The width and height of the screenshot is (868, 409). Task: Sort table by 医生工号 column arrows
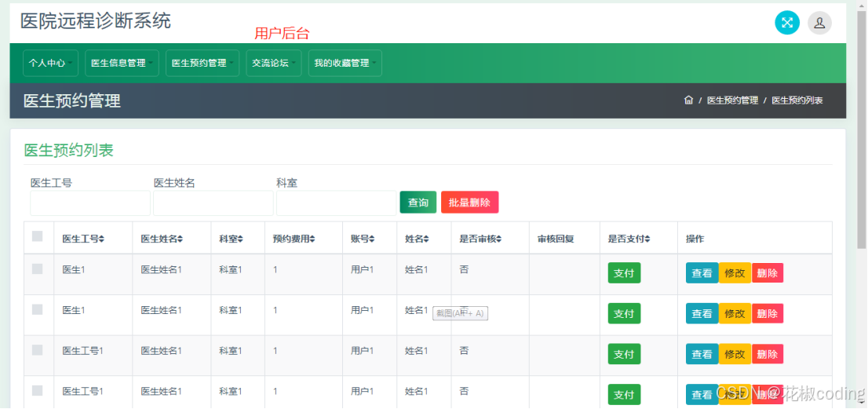point(101,239)
